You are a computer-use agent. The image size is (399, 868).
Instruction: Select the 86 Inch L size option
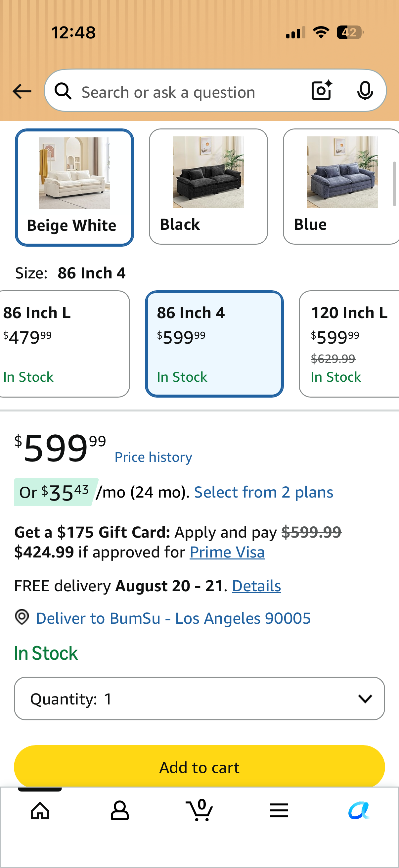pos(64,344)
